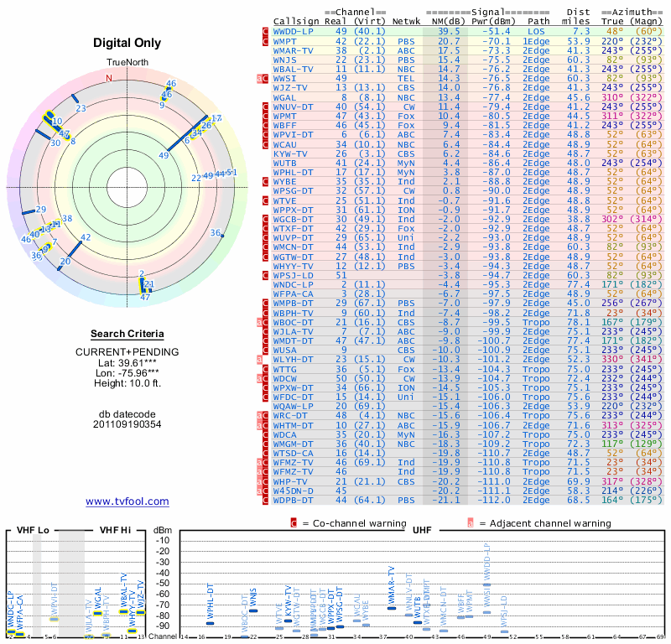Viewport: 671px width, 644px height.
Task: Click the TEL network value for WWSI
Action: [406, 79]
